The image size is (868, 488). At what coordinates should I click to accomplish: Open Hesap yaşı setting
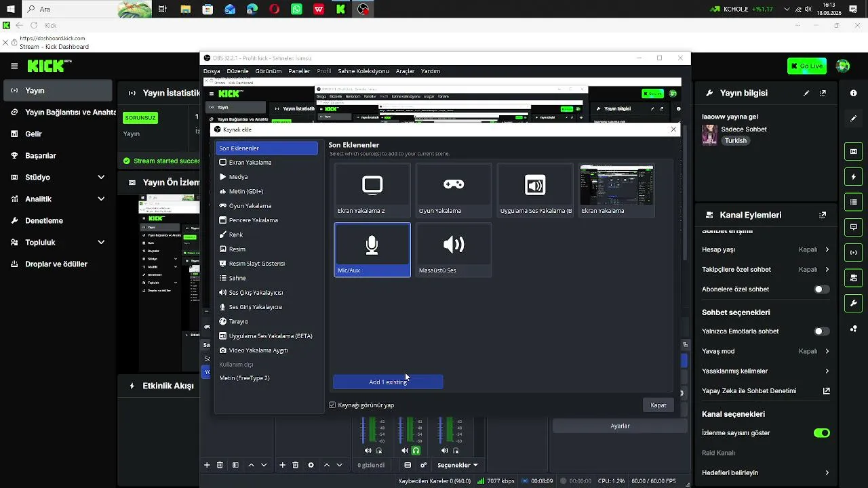click(766, 249)
